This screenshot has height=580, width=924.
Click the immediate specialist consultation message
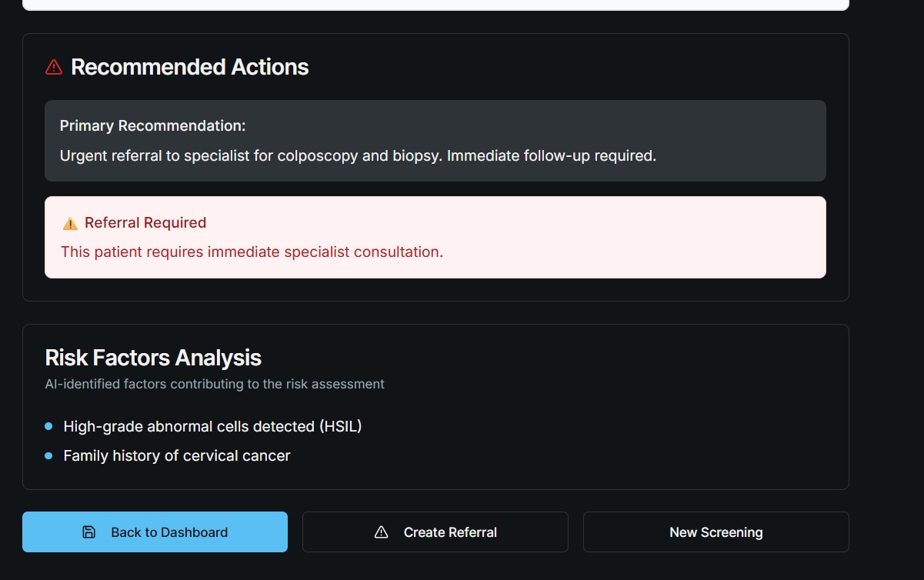point(252,252)
